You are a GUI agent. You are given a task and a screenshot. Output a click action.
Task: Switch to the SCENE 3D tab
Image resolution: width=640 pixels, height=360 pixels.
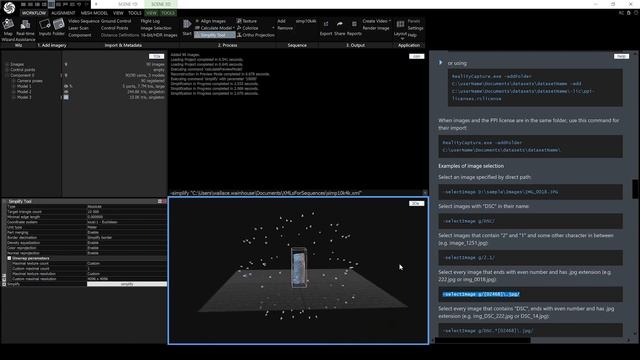(161, 4)
